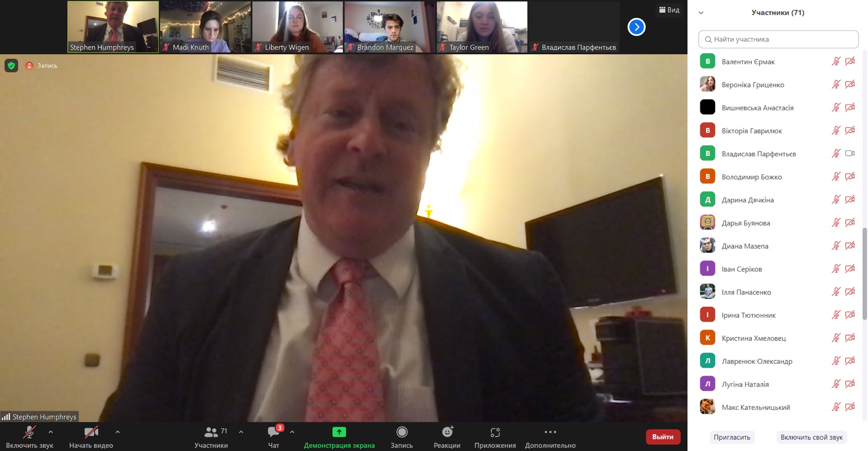This screenshot has height=451, width=868.
Task: Click muted mic icon for Ірина Тютюнник
Action: tap(836, 314)
